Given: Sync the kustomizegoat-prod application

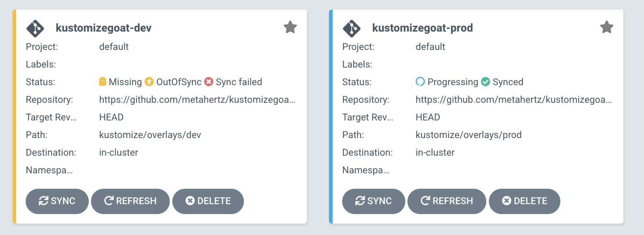Looking at the screenshot, I should [374, 201].
